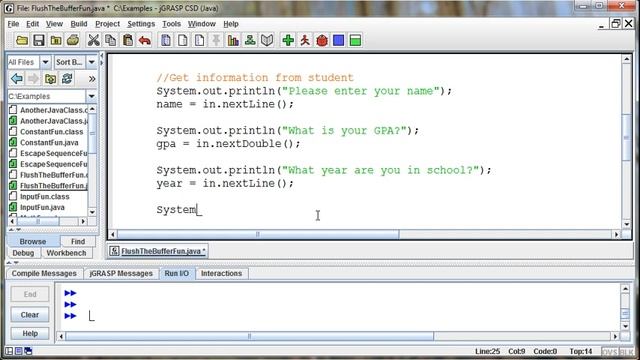Image resolution: width=640 pixels, height=360 pixels.
Task: Open the Window menu
Action: click(202, 24)
